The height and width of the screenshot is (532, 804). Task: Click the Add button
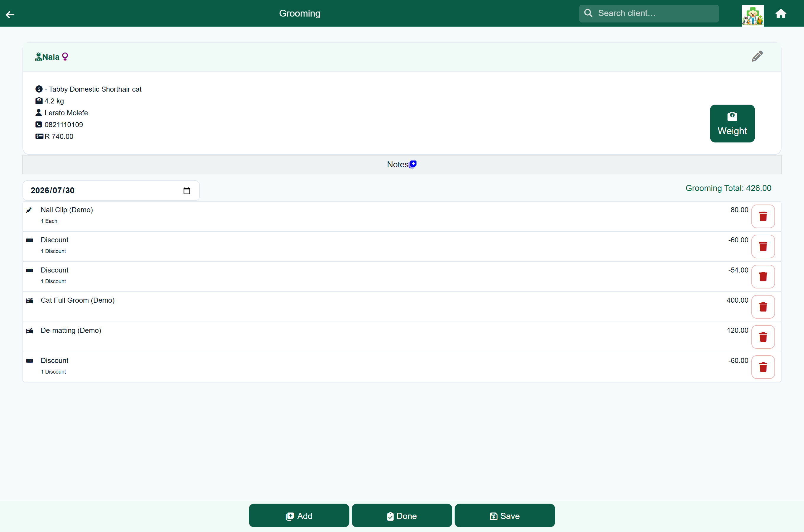click(299, 516)
